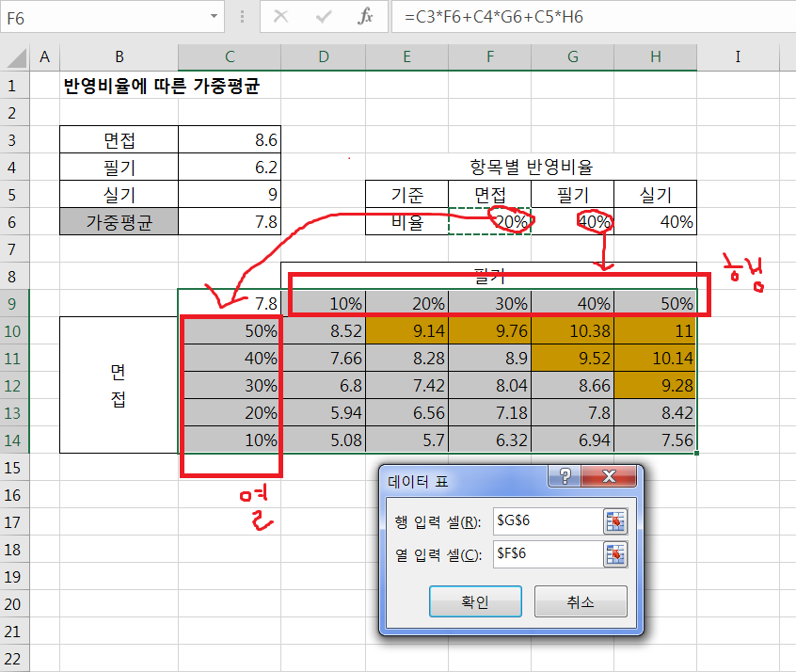
Task: Click the 열 입력 셀 input field
Action: (546, 554)
